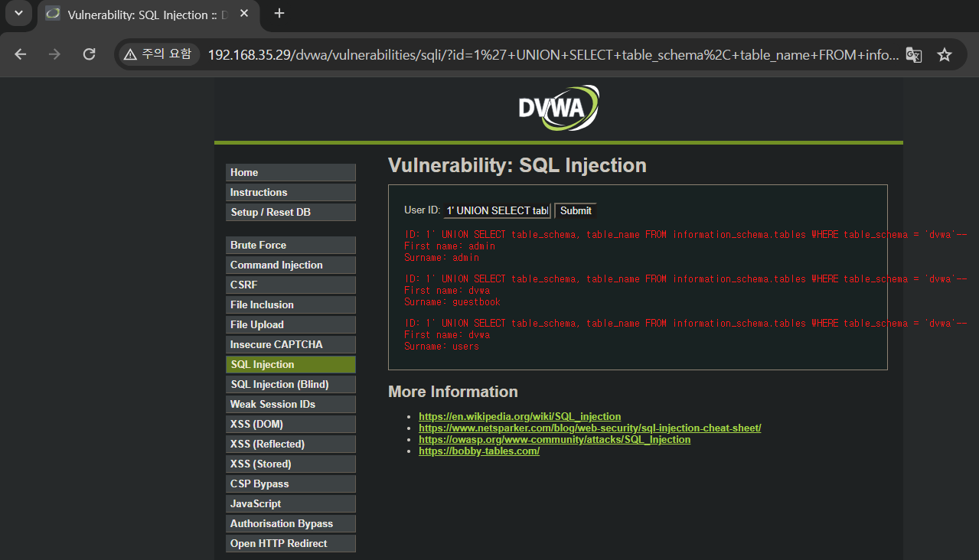Open the Command Injection page
The image size is (979, 560).
(x=291, y=265)
